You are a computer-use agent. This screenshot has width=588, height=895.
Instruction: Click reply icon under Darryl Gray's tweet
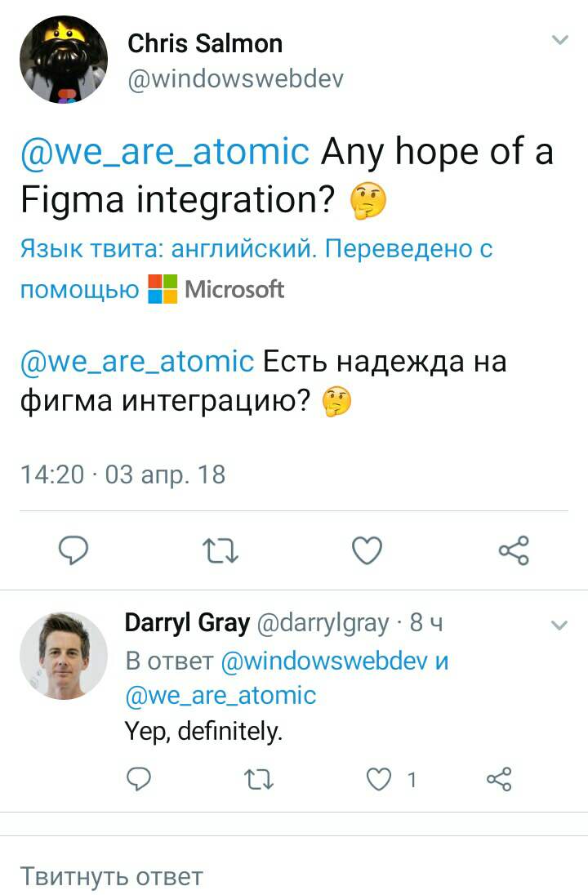coord(141,780)
